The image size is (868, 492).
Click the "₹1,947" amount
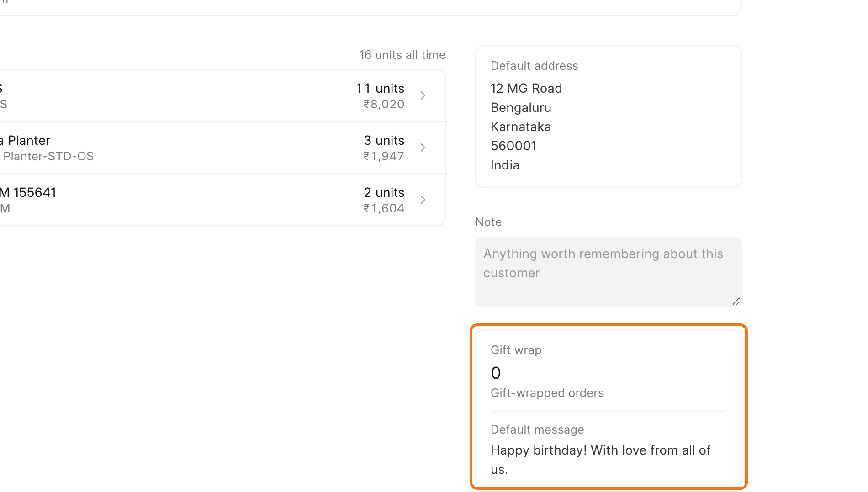tap(384, 156)
